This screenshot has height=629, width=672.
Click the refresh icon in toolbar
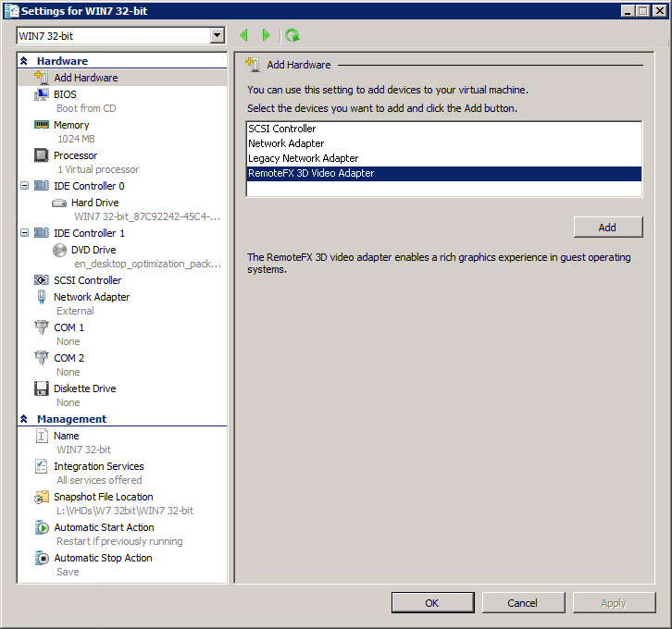(292, 35)
